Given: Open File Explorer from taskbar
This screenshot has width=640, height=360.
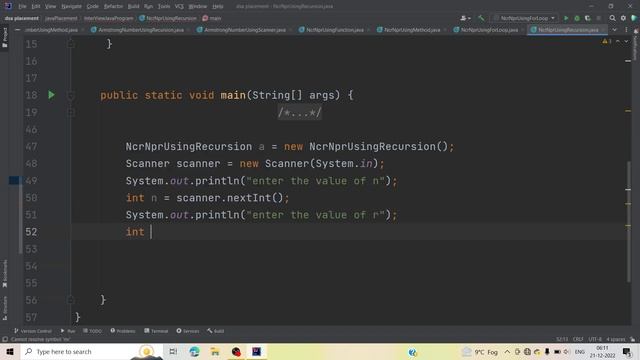Looking at the screenshot, I should click(x=215, y=351).
